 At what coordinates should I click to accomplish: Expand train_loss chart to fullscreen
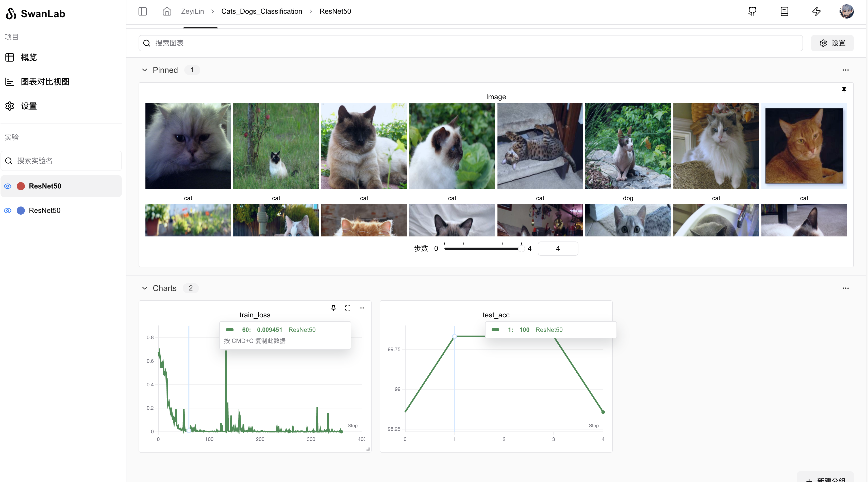pyautogui.click(x=347, y=308)
